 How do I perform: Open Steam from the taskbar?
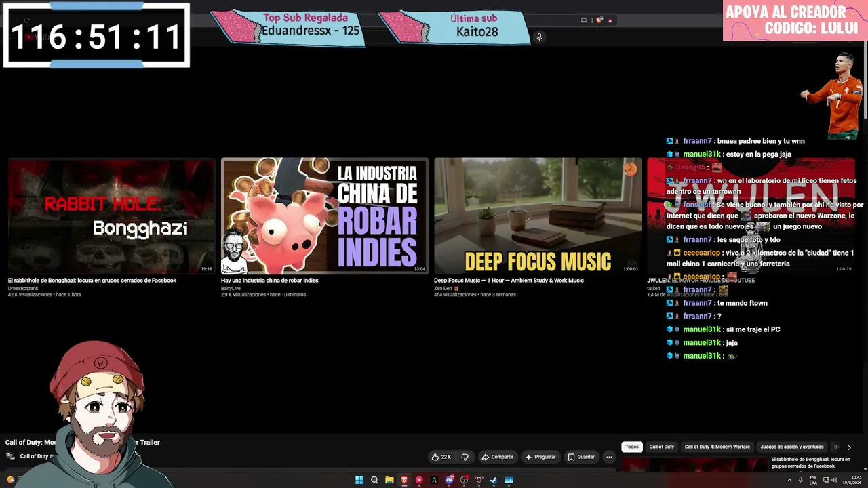[494, 480]
